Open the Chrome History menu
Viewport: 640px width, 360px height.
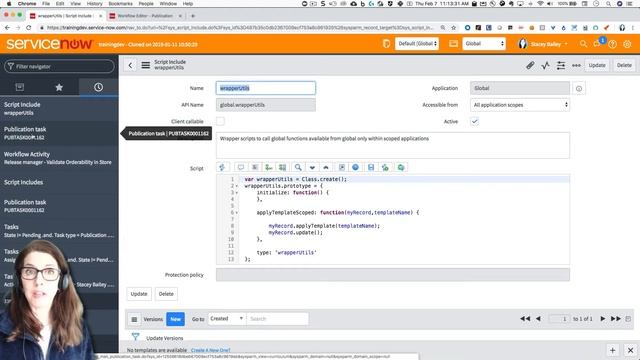(94, 3)
